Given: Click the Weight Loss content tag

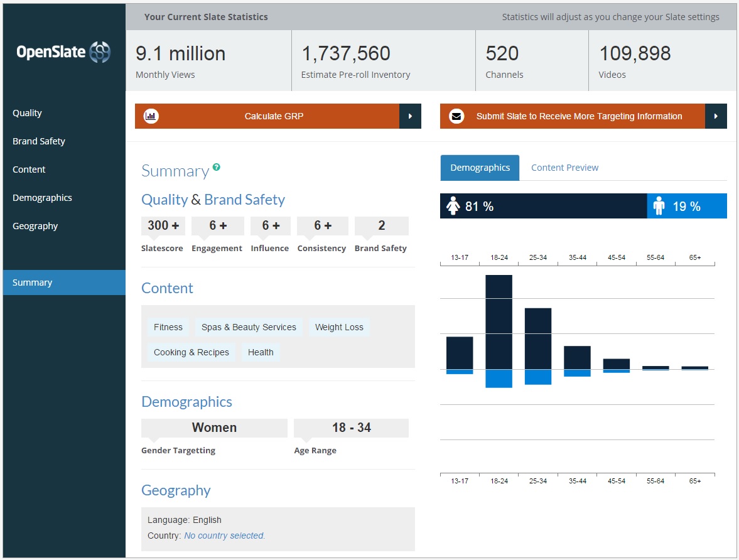Looking at the screenshot, I should (x=339, y=327).
